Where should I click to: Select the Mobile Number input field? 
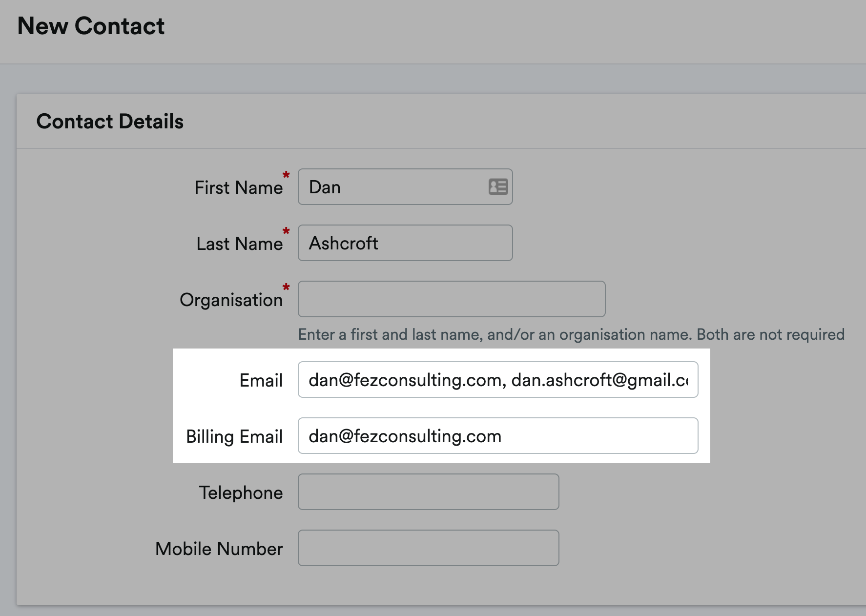[428, 548]
